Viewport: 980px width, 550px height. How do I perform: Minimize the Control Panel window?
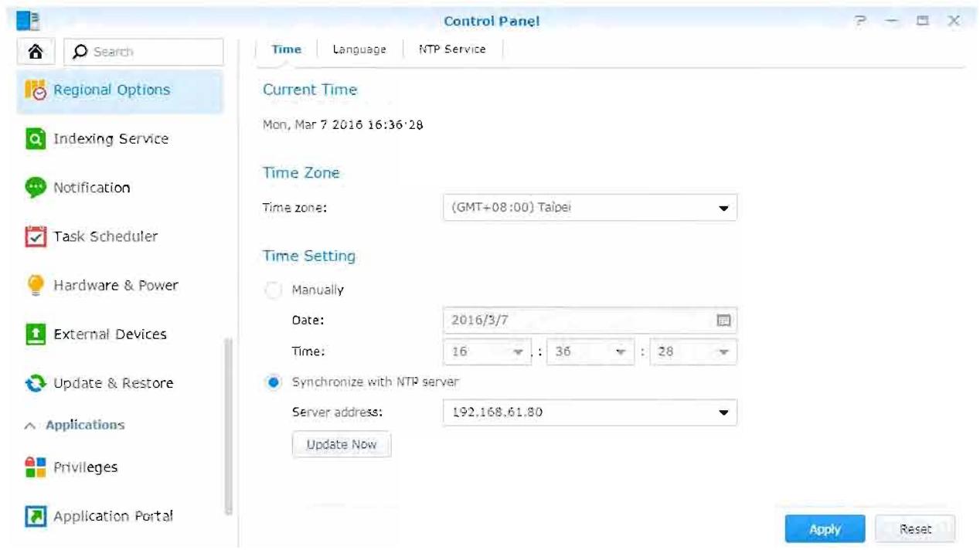click(891, 21)
